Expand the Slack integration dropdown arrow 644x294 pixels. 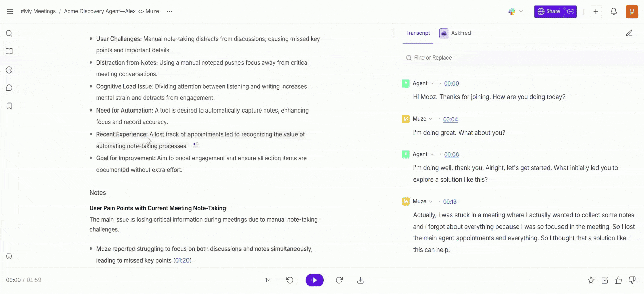(521, 12)
